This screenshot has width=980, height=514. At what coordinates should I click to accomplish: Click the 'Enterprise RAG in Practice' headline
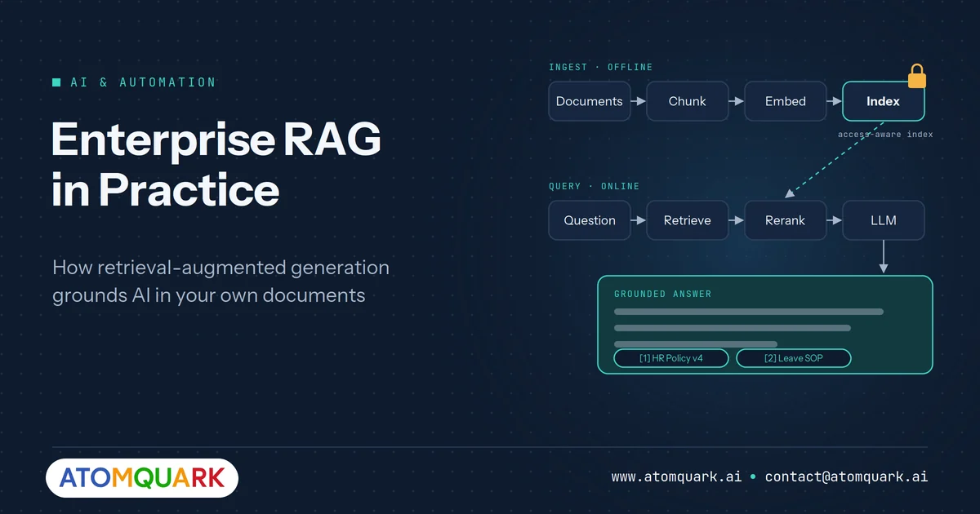[x=216, y=165]
